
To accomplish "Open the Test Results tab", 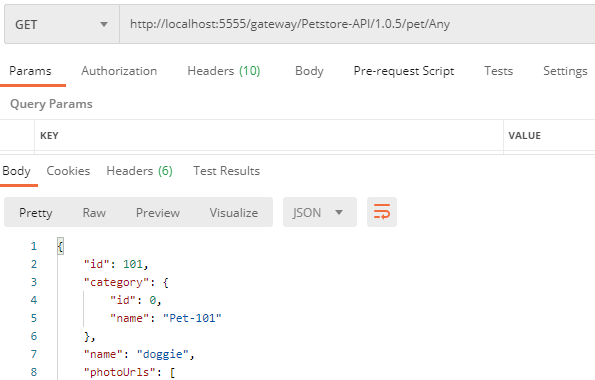I will click(x=227, y=171).
